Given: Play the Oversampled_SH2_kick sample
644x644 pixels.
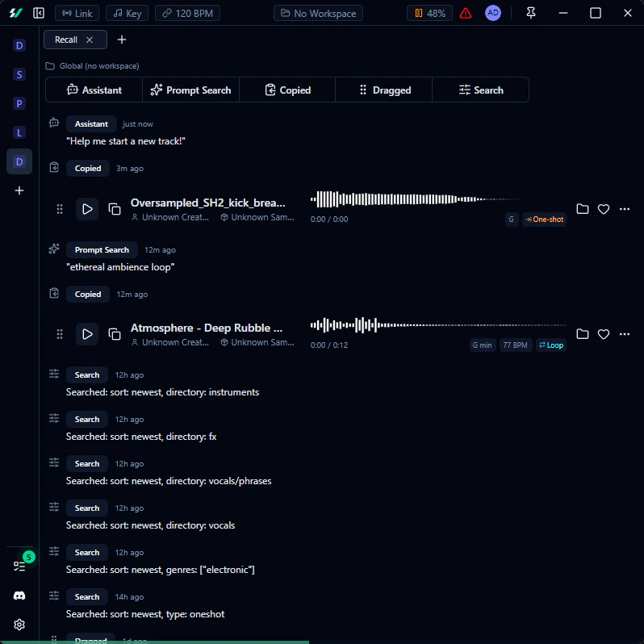Looking at the screenshot, I should click(87, 209).
